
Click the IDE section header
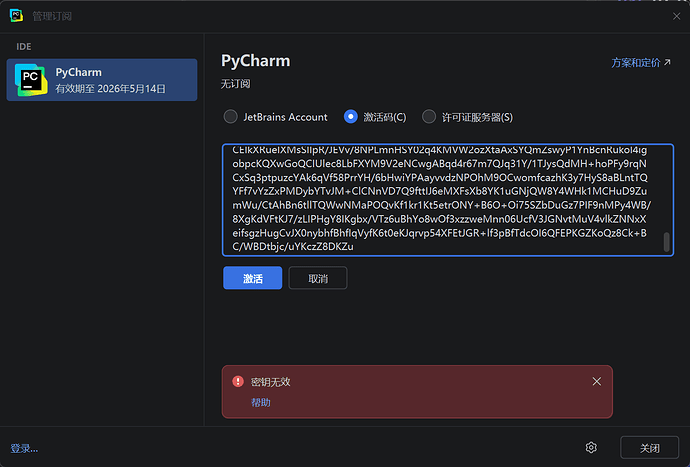(24, 47)
